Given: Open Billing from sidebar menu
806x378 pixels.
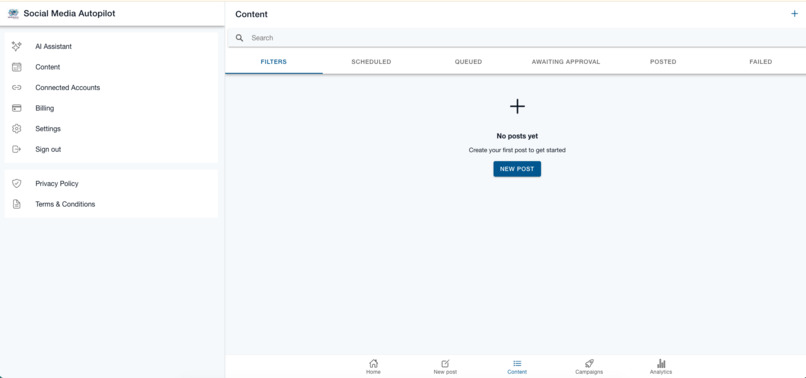Looking at the screenshot, I should pyautogui.click(x=111, y=108).
